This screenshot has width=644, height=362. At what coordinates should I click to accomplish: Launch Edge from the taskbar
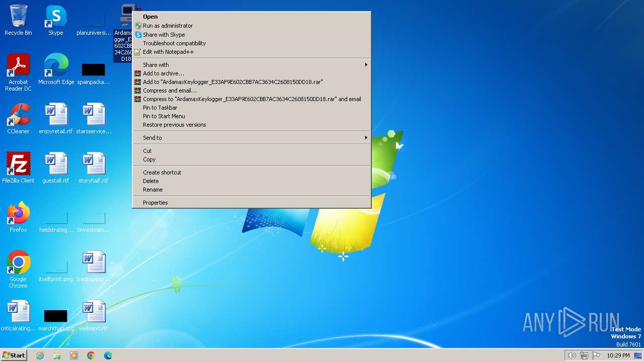pos(108,355)
